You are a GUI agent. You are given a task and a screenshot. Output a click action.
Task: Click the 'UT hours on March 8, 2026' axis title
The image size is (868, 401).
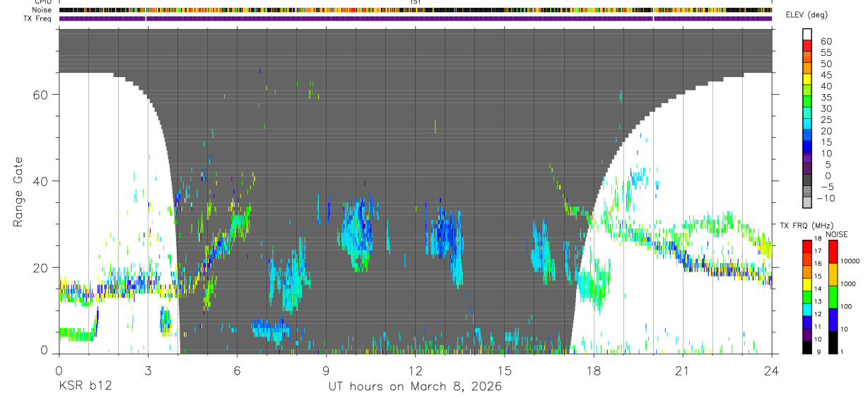[x=415, y=386]
